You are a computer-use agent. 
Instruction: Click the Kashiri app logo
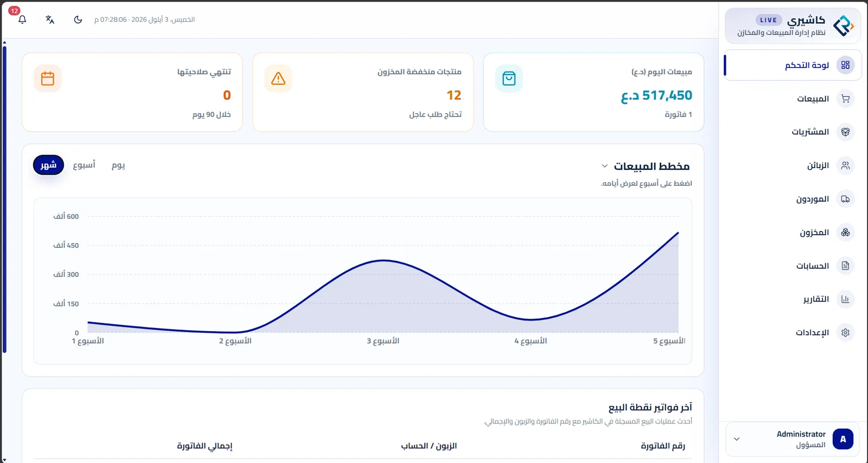click(843, 25)
